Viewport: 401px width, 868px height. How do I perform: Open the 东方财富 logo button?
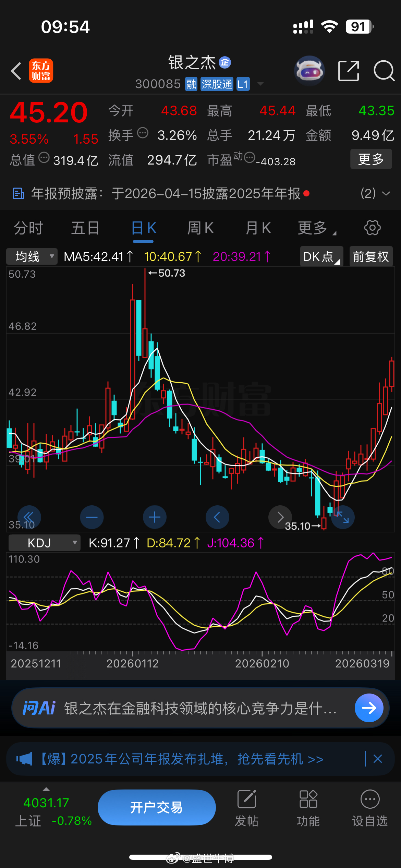point(41,71)
